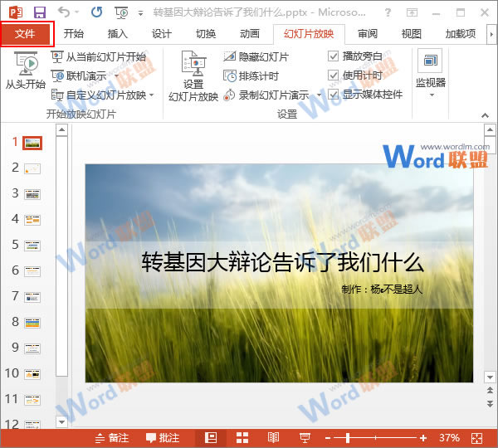Screen dimensions: 498x448
Task: Open the 加载项 tab
Action: [x=461, y=34]
